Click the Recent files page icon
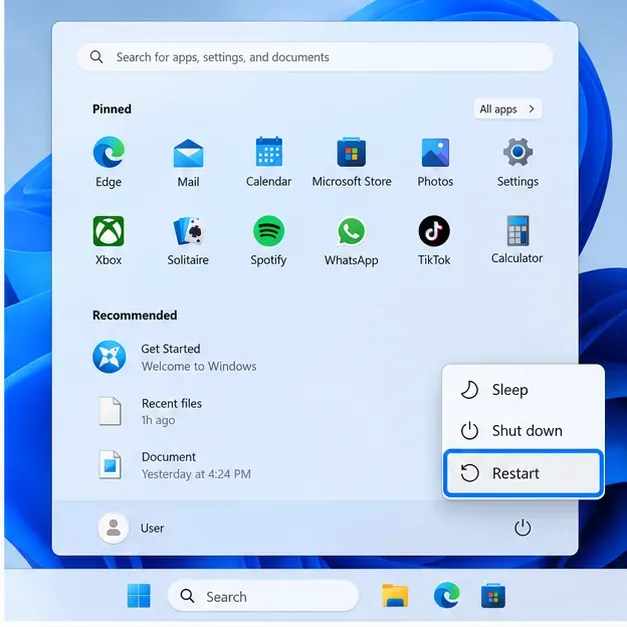627x627 pixels. point(110,411)
